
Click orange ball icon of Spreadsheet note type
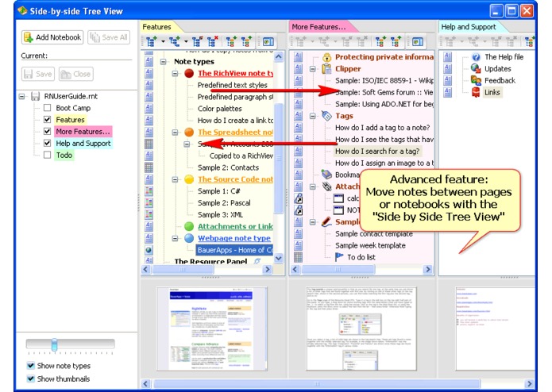(189, 133)
